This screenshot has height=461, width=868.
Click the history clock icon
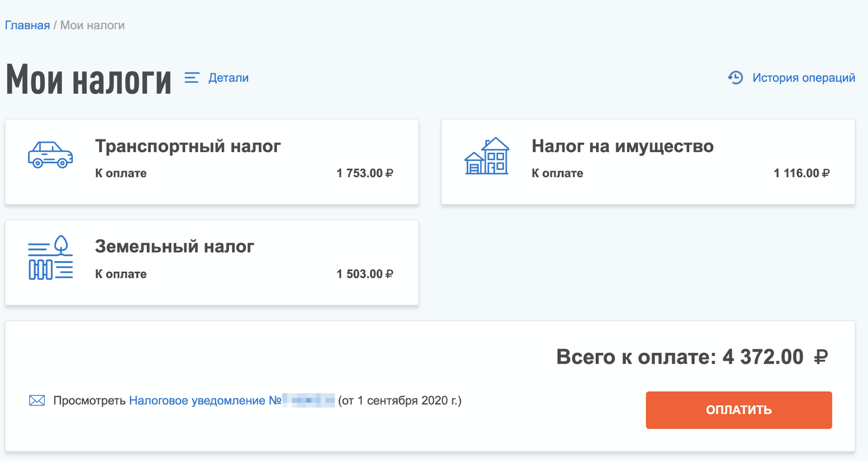click(x=736, y=78)
